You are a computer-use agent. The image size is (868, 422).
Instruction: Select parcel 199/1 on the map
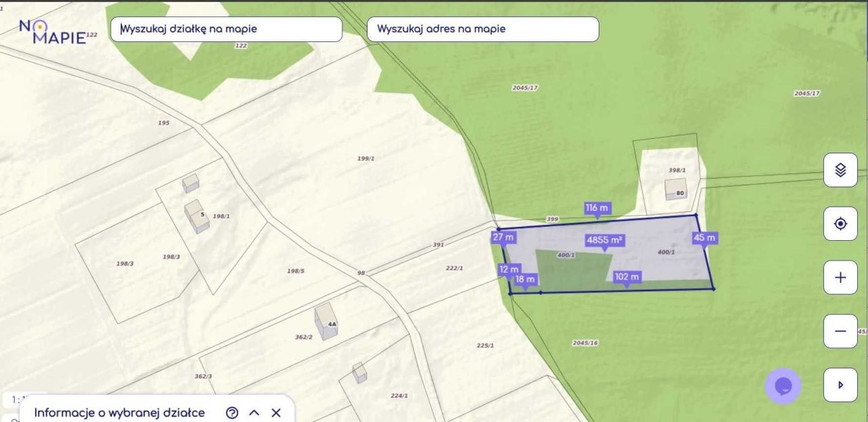(x=366, y=158)
